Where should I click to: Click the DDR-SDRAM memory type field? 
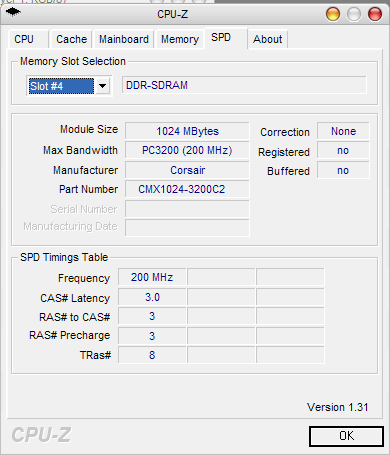tap(244, 85)
